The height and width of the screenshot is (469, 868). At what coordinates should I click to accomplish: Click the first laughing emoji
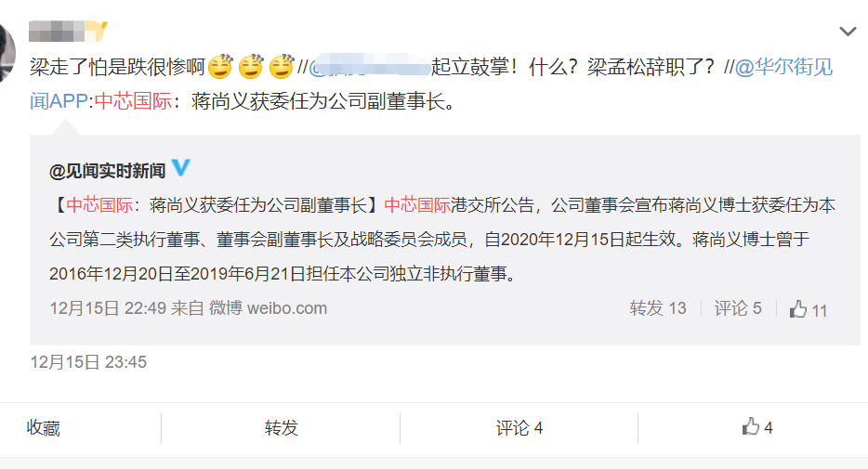pyautogui.click(x=220, y=67)
